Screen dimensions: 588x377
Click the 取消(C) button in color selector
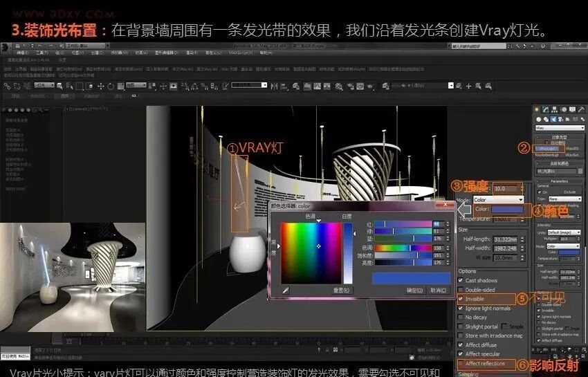click(438, 291)
